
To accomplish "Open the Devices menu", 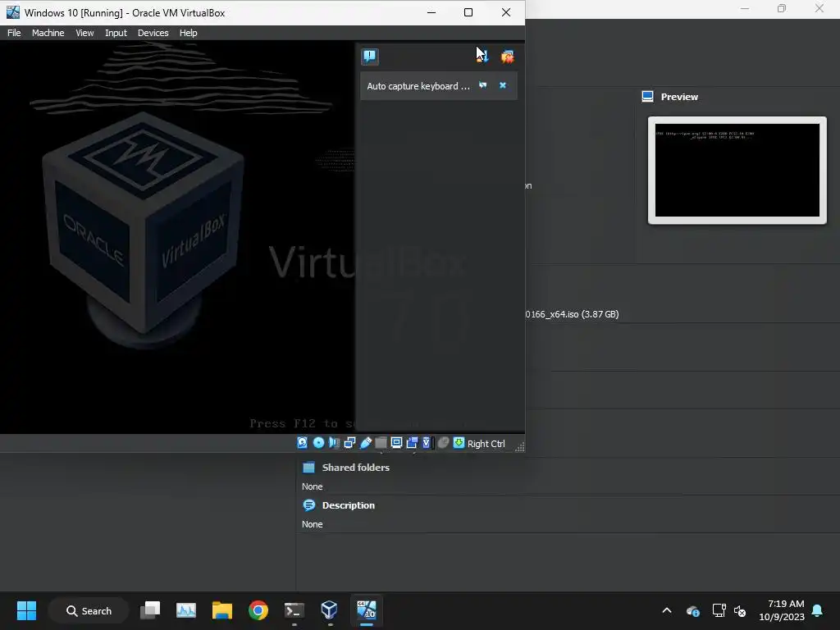I will (x=153, y=33).
